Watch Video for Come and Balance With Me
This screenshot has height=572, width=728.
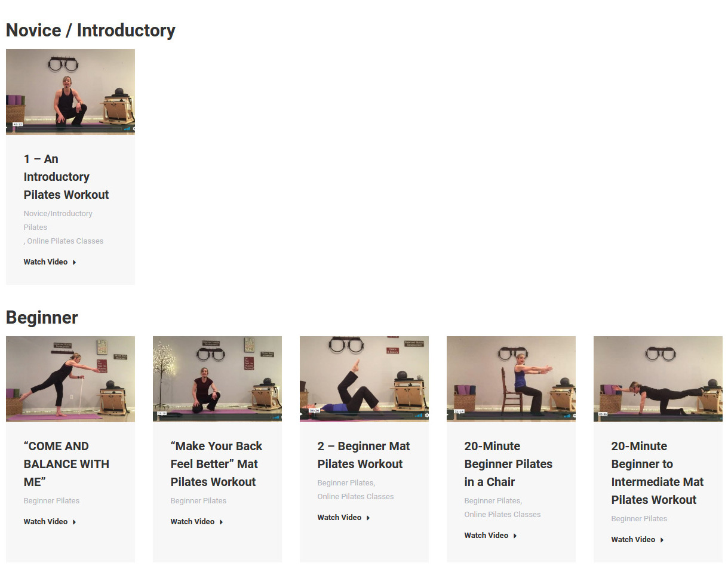click(x=45, y=522)
